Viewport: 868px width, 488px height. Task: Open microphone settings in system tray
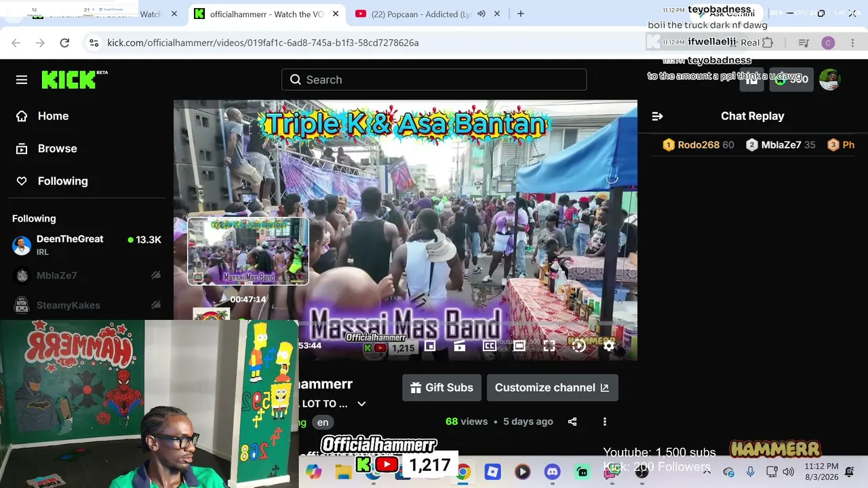pyautogui.click(x=750, y=472)
